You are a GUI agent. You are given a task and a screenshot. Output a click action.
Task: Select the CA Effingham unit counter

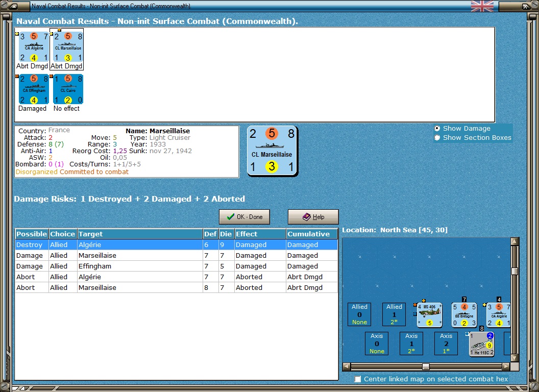click(x=34, y=89)
